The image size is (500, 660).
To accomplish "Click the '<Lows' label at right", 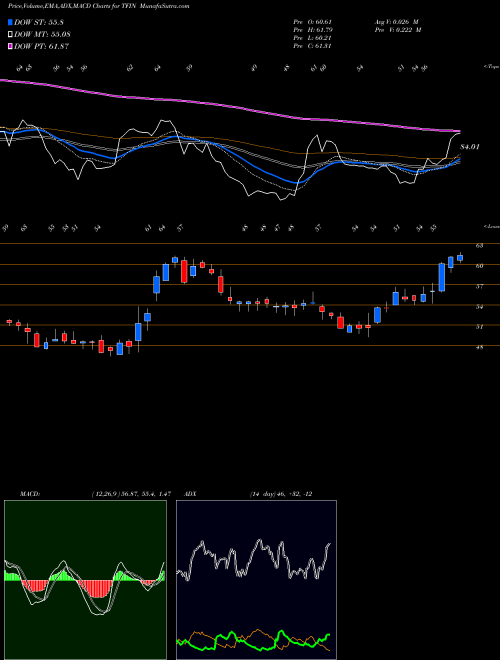I will [491, 226].
